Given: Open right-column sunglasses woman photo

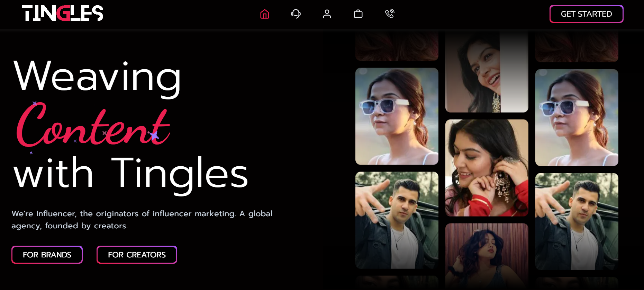Looking at the screenshot, I should 577,117.
